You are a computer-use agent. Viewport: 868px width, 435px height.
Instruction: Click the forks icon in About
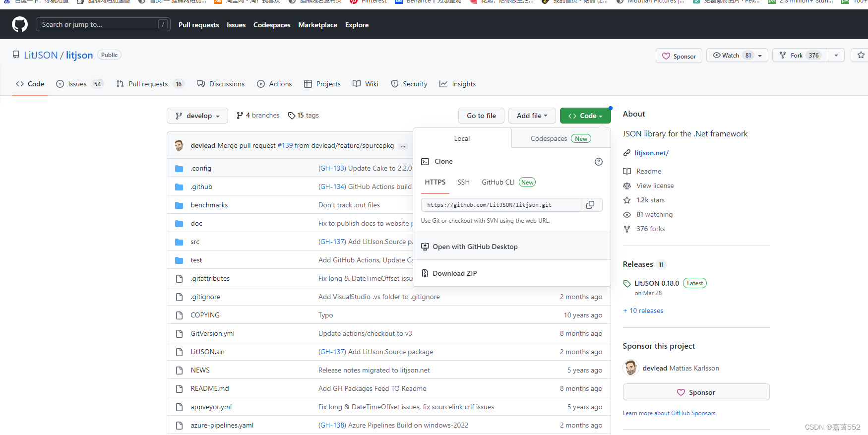627,229
